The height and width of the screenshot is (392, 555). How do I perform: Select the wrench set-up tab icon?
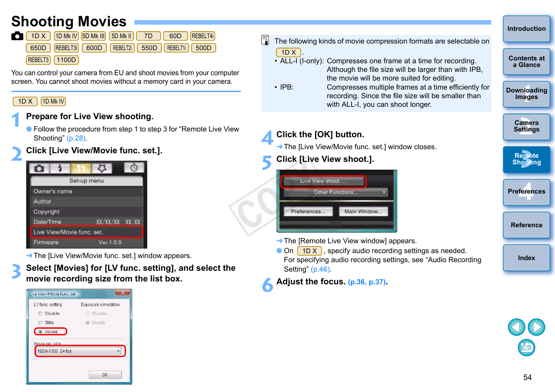(x=81, y=168)
